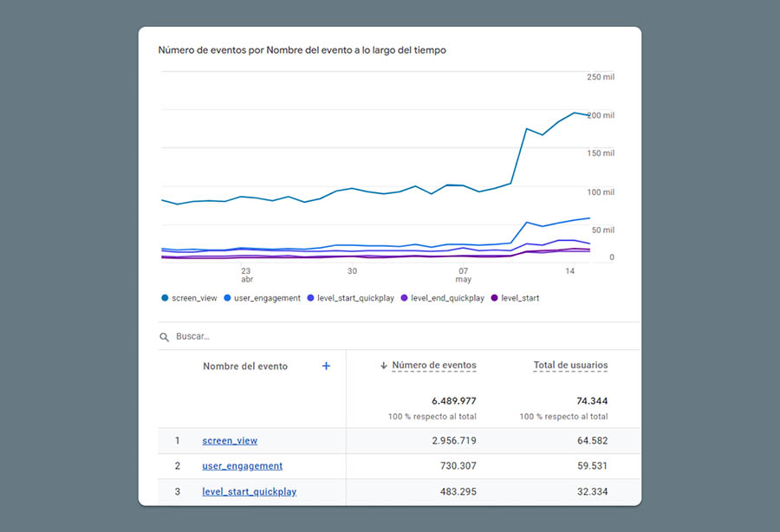
Task: Click the level_start legend color dot
Action: 495,298
